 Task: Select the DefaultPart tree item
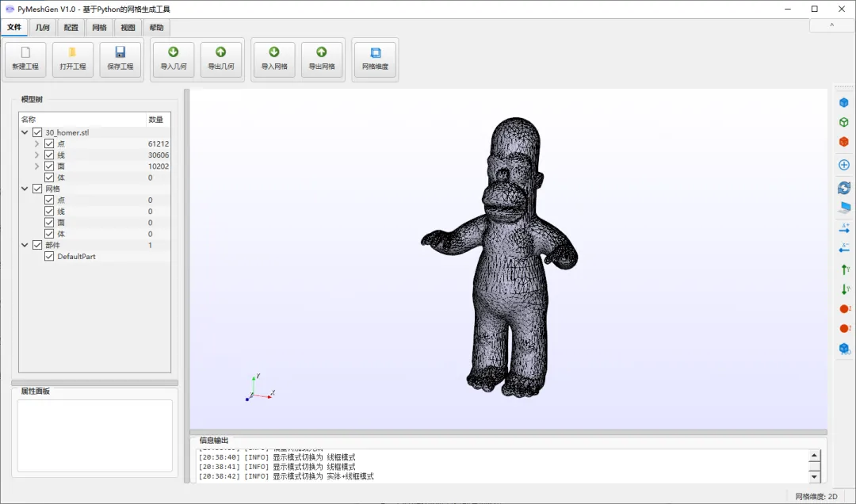pos(76,256)
